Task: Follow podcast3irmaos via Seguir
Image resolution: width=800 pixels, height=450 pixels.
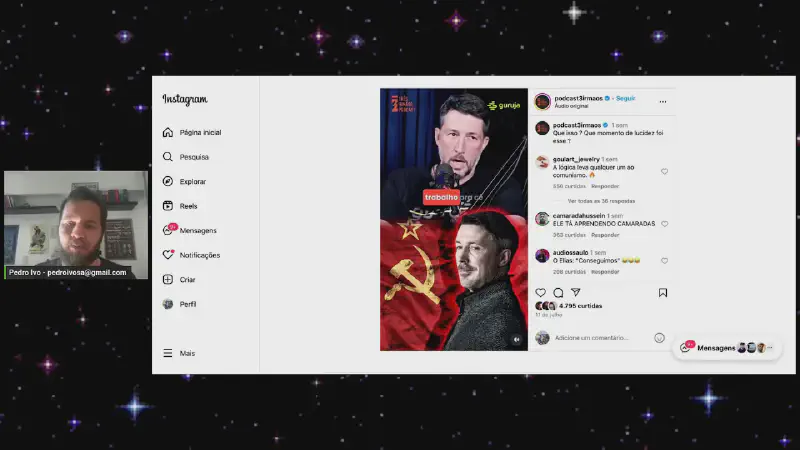Action: click(626, 98)
